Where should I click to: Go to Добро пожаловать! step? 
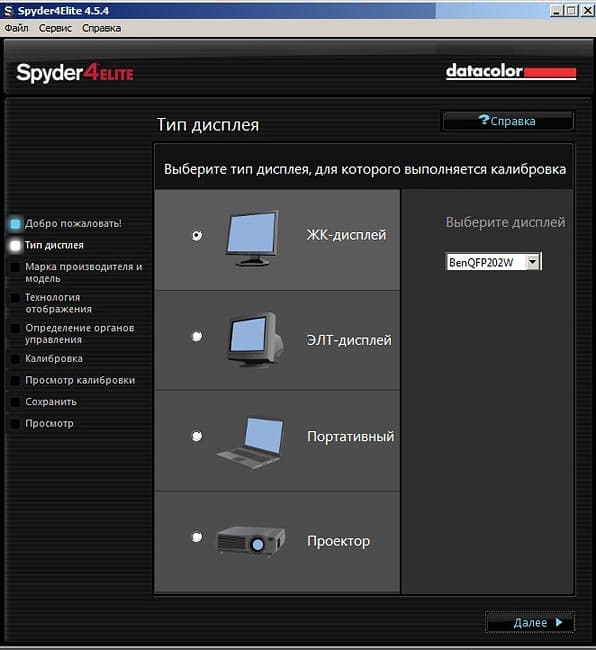(73, 223)
